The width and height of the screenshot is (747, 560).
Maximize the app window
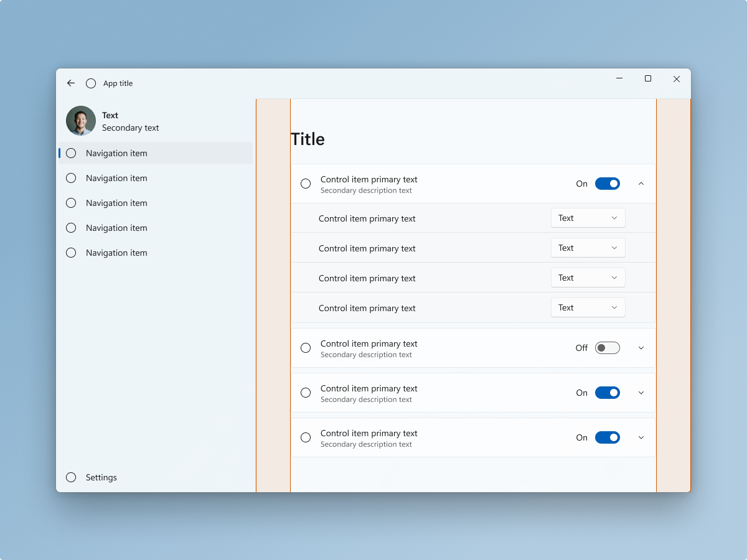coord(648,79)
